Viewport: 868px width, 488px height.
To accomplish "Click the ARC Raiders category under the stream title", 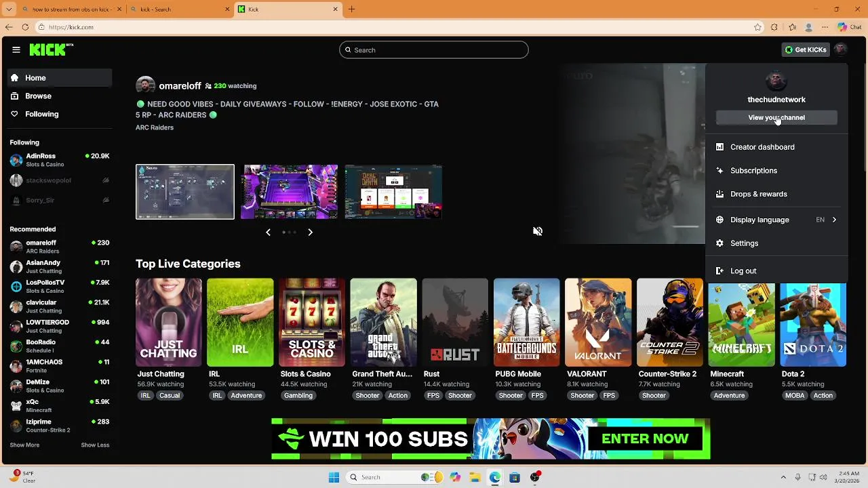I will (155, 127).
